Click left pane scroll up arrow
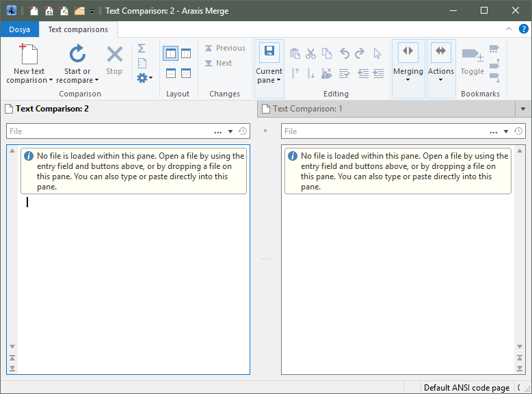This screenshot has height=394, width=532. [x=12, y=150]
